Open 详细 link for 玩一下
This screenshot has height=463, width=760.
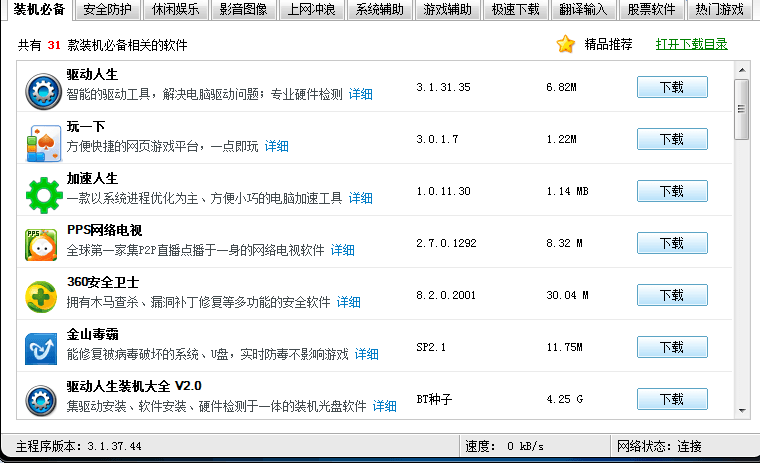276,146
